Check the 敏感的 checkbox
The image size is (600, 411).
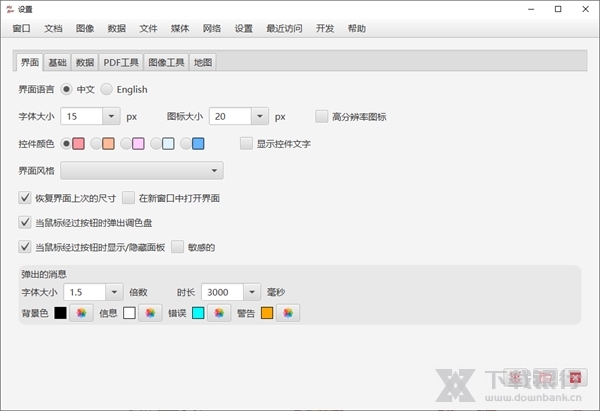click(x=177, y=247)
